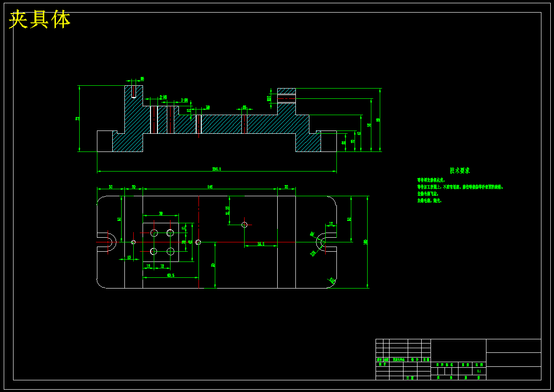Viewport: 554px width, 392px height.
Task: Click the 35.5 horizontal dimension
Action: point(261,244)
